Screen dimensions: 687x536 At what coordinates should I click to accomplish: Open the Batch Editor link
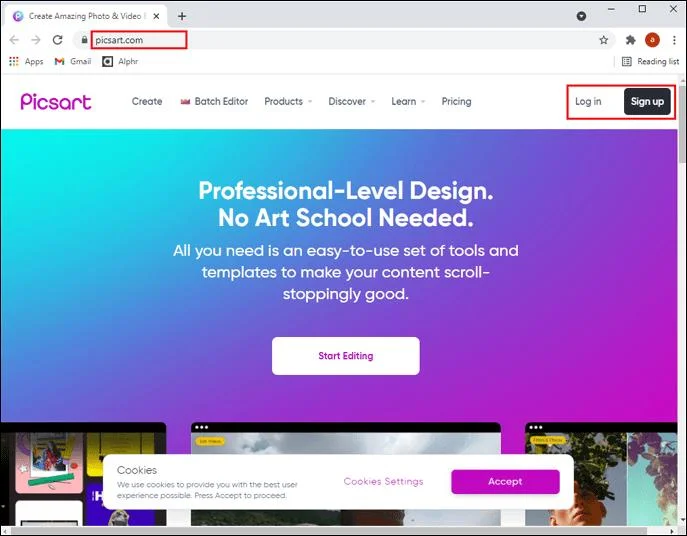pyautogui.click(x=221, y=102)
